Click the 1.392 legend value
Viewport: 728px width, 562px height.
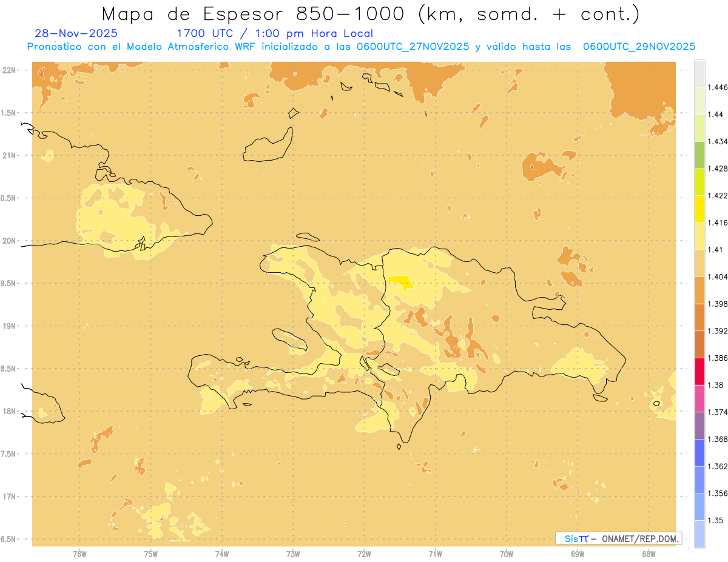click(x=718, y=331)
